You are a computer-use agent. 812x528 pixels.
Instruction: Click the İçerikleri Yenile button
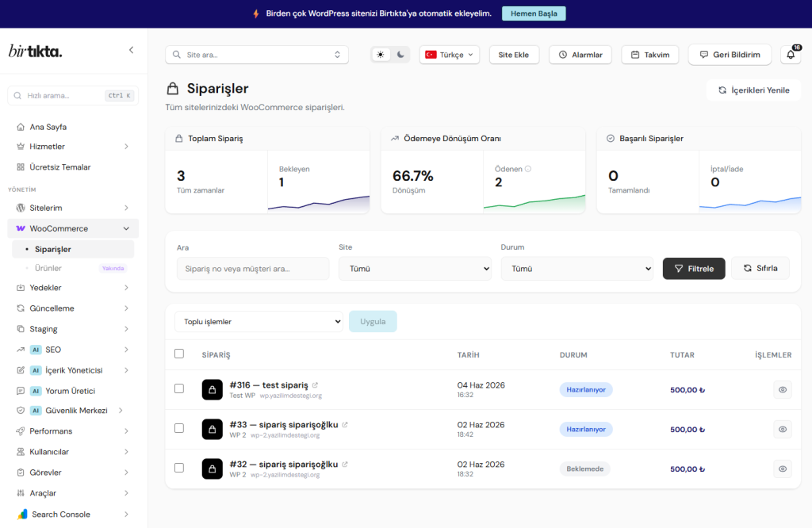point(754,90)
